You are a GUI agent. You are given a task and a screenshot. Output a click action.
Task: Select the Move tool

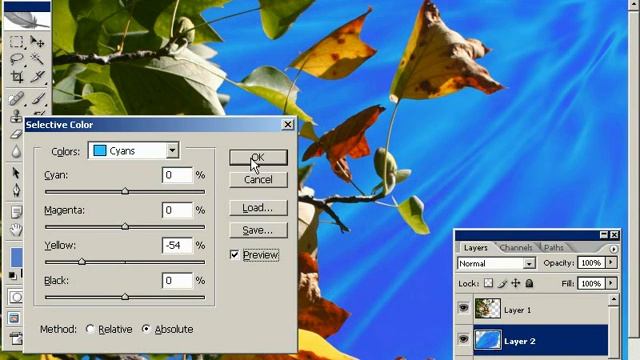pos(37,42)
